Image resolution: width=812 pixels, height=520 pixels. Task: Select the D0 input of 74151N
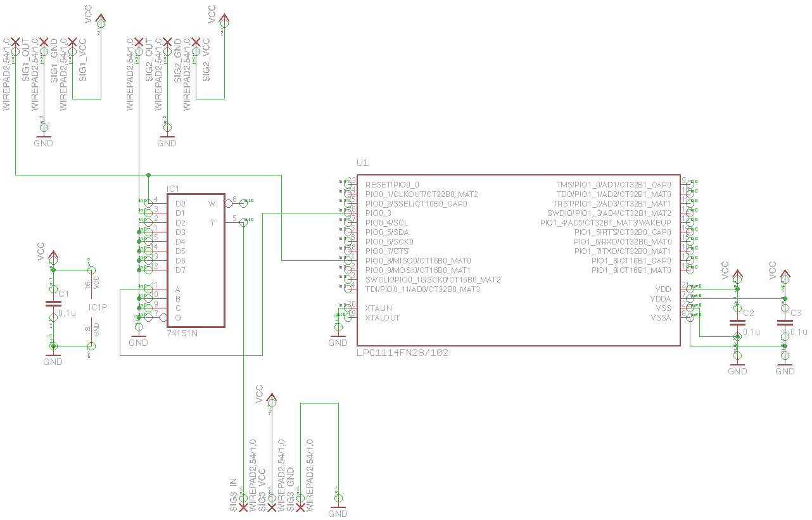click(181, 204)
